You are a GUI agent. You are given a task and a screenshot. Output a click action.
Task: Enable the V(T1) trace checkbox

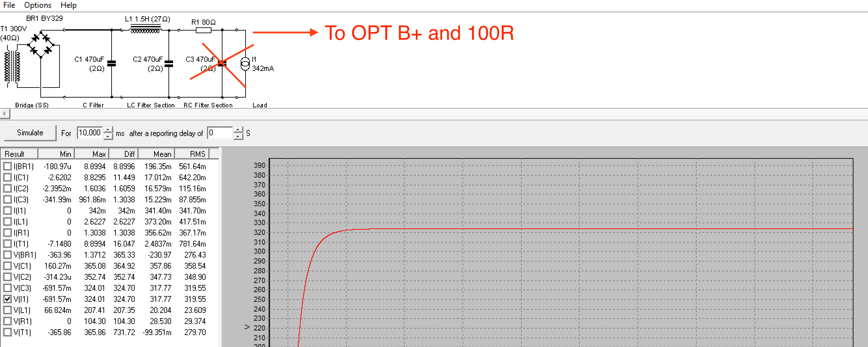[7, 332]
